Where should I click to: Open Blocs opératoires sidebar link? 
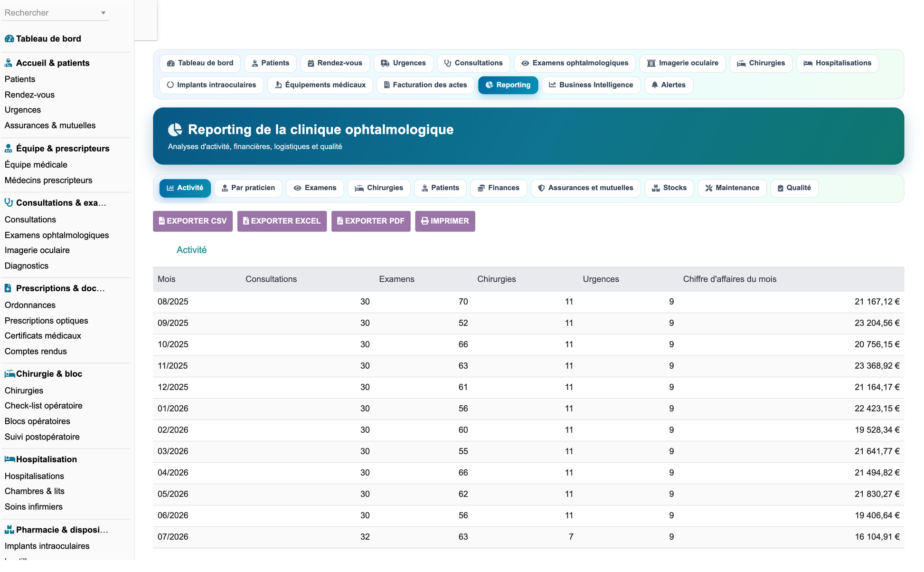(38, 421)
